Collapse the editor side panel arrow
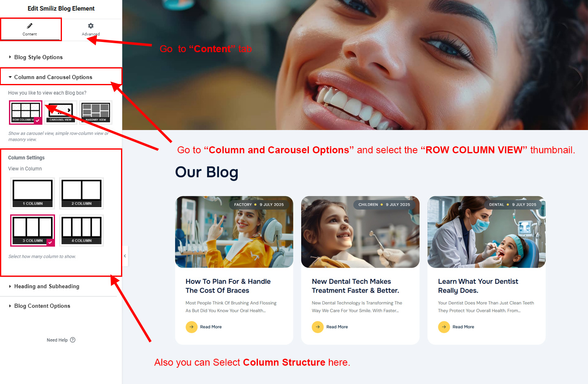The height and width of the screenshot is (384, 588). point(125,256)
